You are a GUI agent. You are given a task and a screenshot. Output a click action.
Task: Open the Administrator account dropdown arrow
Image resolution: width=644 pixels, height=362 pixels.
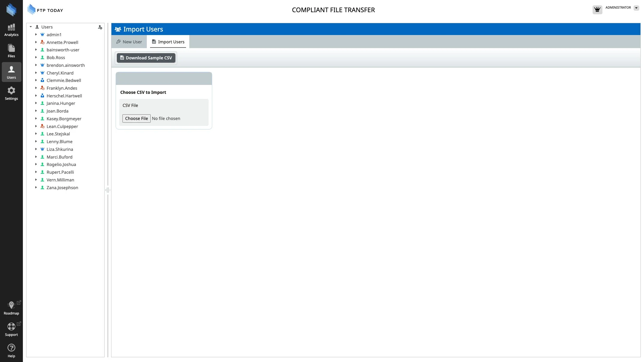[x=636, y=8]
